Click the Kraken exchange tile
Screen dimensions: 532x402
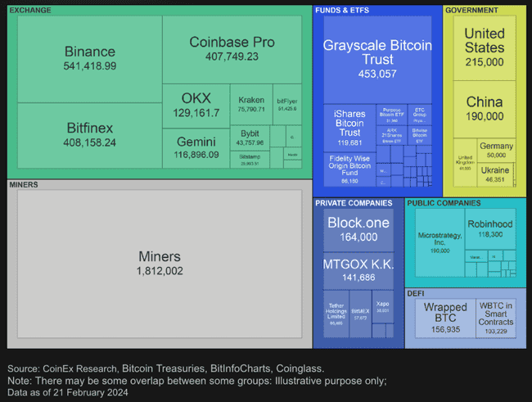pyautogui.click(x=251, y=104)
